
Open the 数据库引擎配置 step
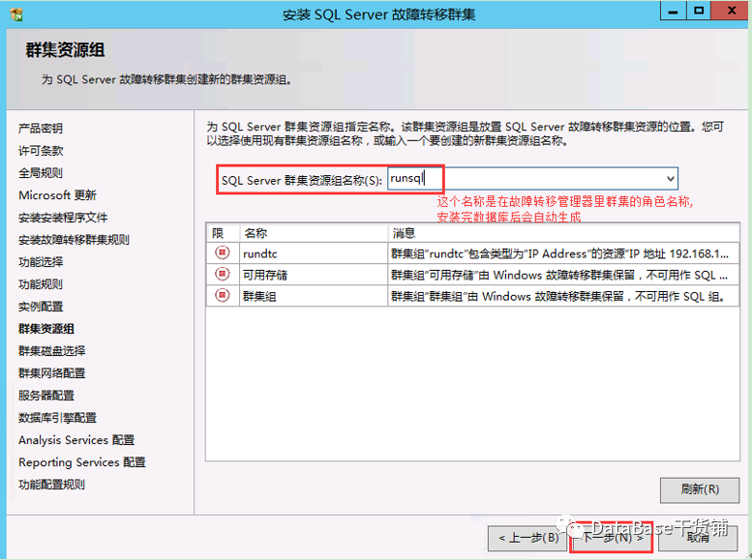tap(57, 418)
